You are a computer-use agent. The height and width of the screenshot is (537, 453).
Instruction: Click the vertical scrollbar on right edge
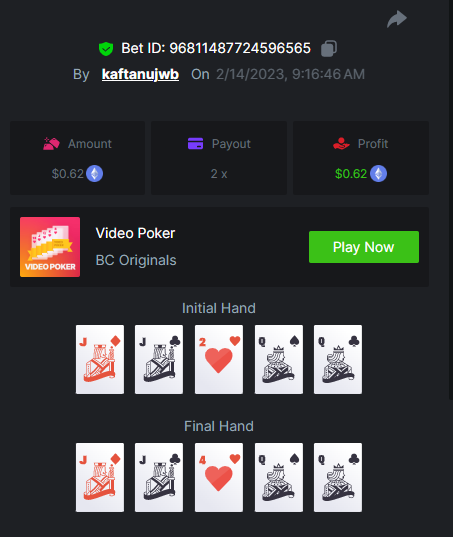pos(451,200)
